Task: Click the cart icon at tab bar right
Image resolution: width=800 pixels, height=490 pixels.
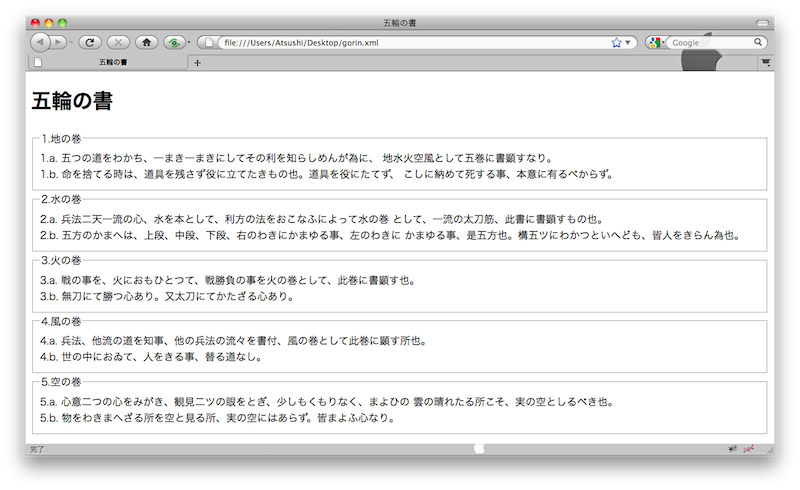Action: click(x=766, y=63)
